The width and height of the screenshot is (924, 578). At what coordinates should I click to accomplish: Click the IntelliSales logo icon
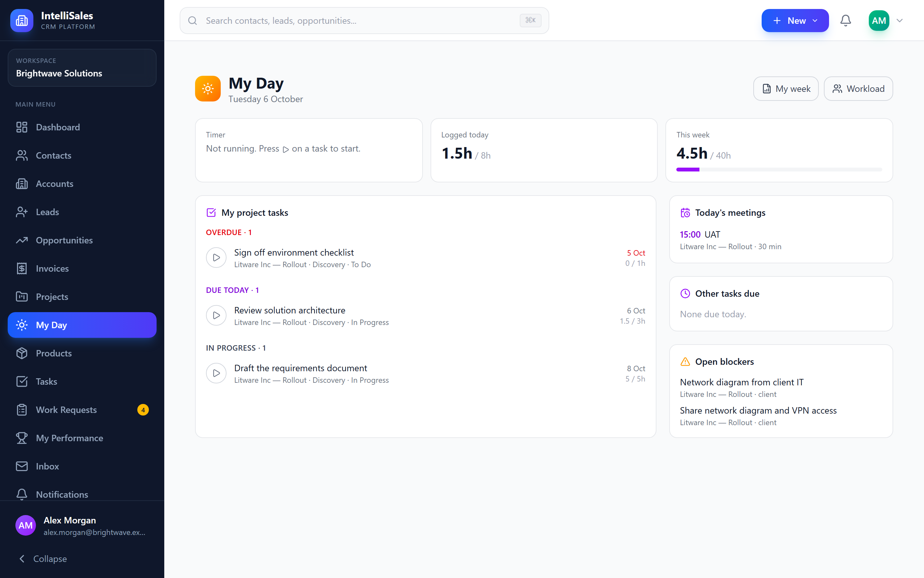pyautogui.click(x=22, y=20)
